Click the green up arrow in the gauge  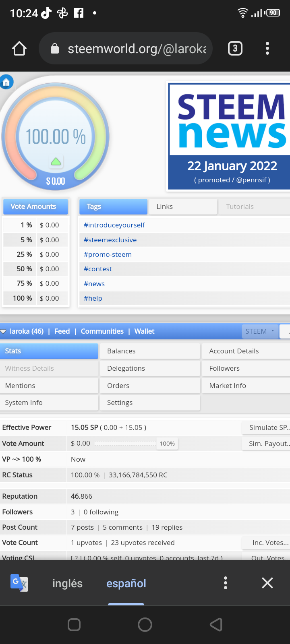[x=56, y=162]
